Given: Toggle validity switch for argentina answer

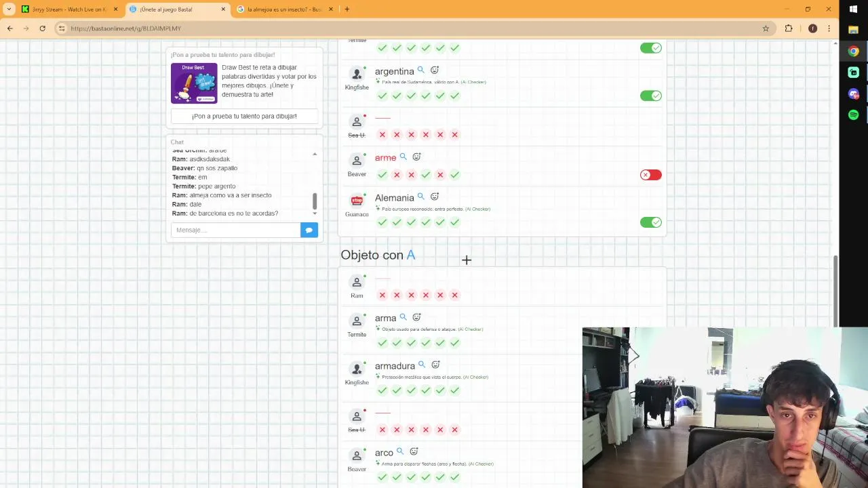Looking at the screenshot, I should pos(651,96).
